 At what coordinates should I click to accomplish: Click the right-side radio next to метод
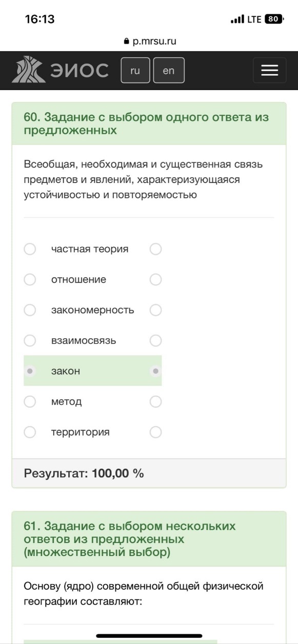coord(155,402)
